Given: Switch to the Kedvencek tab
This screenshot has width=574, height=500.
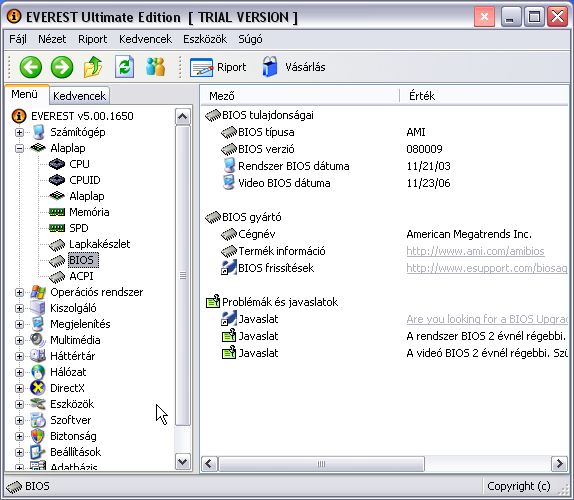Looking at the screenshot, I should [x=79, y=96].
